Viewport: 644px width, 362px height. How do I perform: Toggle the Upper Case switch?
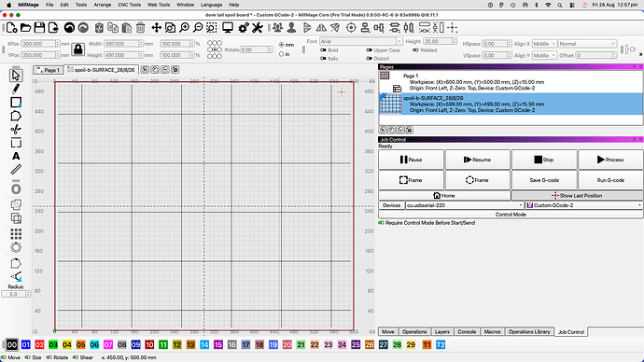pyautogui.click(x=369, y=50)
